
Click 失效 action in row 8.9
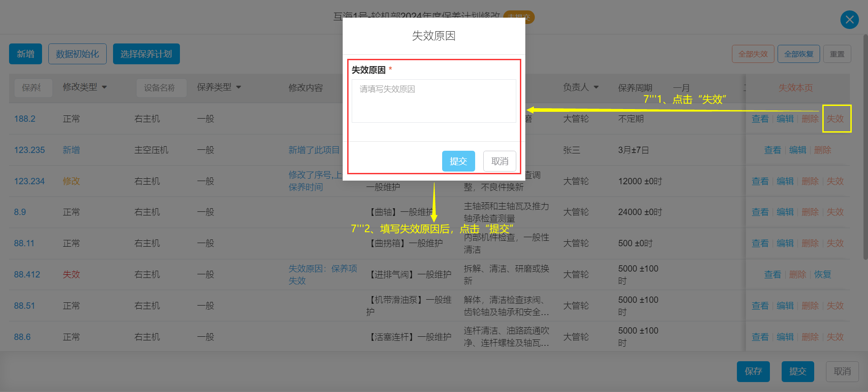click(x=835, y=212)
